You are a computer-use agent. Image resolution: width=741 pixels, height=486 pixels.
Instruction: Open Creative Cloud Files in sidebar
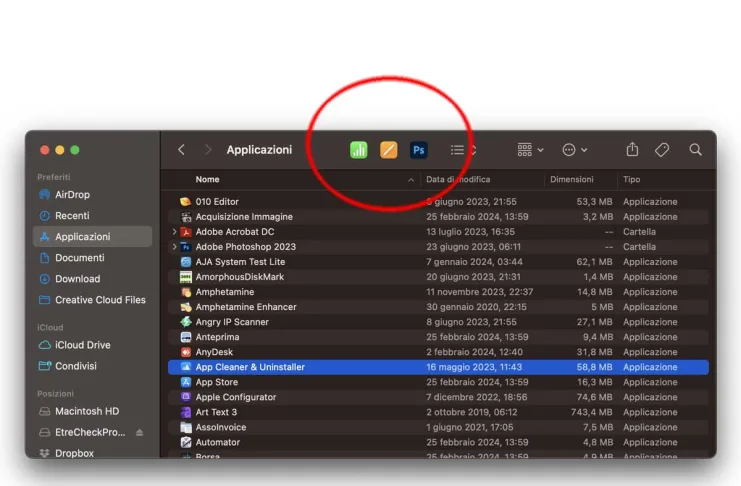pos(93,300)
